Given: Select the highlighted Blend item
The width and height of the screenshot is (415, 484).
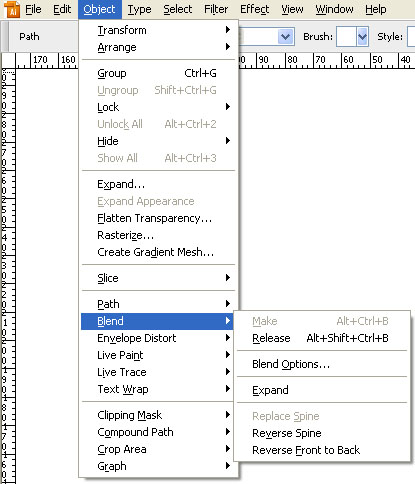Looking at the screenshot, I should [x=157, y=321].
